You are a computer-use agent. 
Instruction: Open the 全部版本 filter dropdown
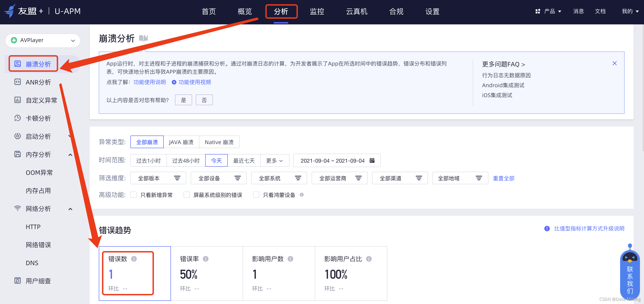point(158,178)
